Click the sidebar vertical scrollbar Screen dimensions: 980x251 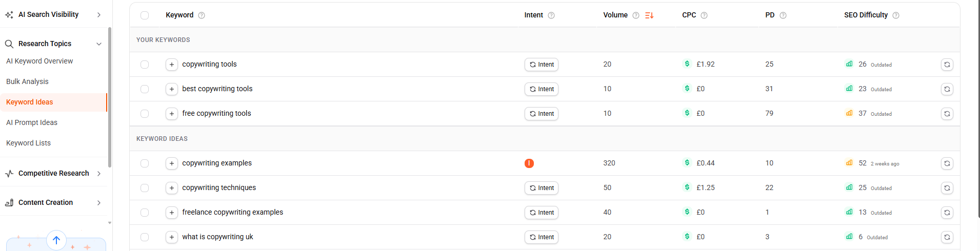coord(110,97)
